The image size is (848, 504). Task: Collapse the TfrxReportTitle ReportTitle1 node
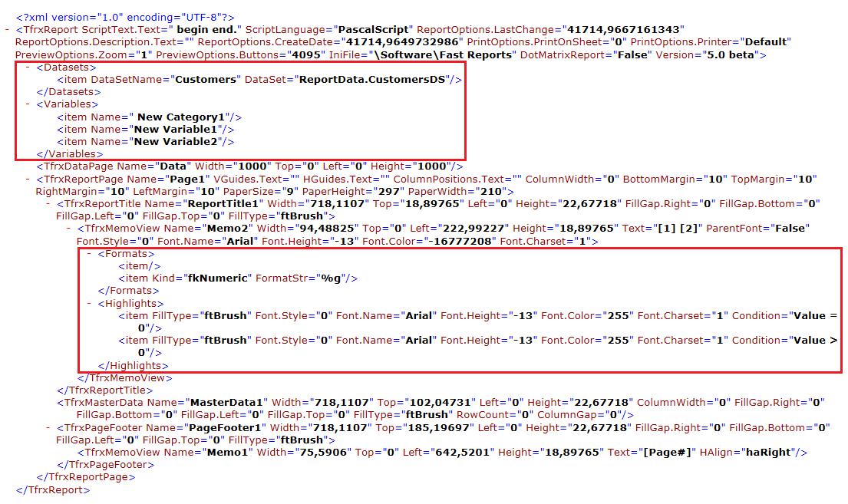[x=48, y=204]
